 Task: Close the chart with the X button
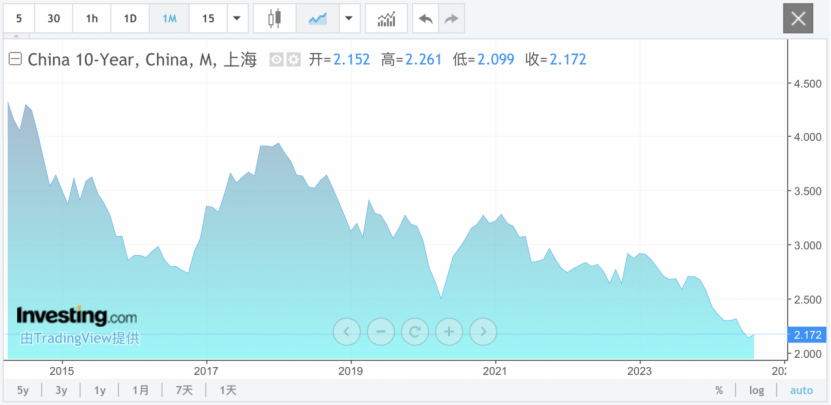pos(798,19)
